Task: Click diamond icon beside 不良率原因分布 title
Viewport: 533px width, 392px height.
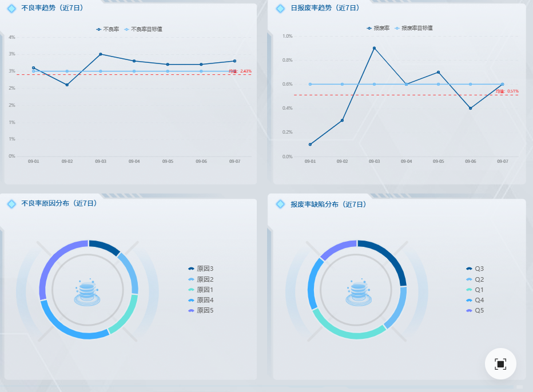Action: point(11,204)
